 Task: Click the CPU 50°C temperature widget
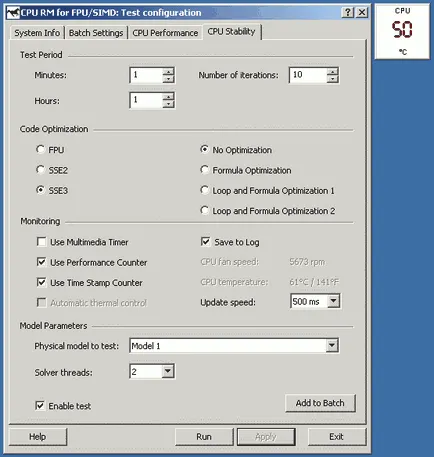403,32
